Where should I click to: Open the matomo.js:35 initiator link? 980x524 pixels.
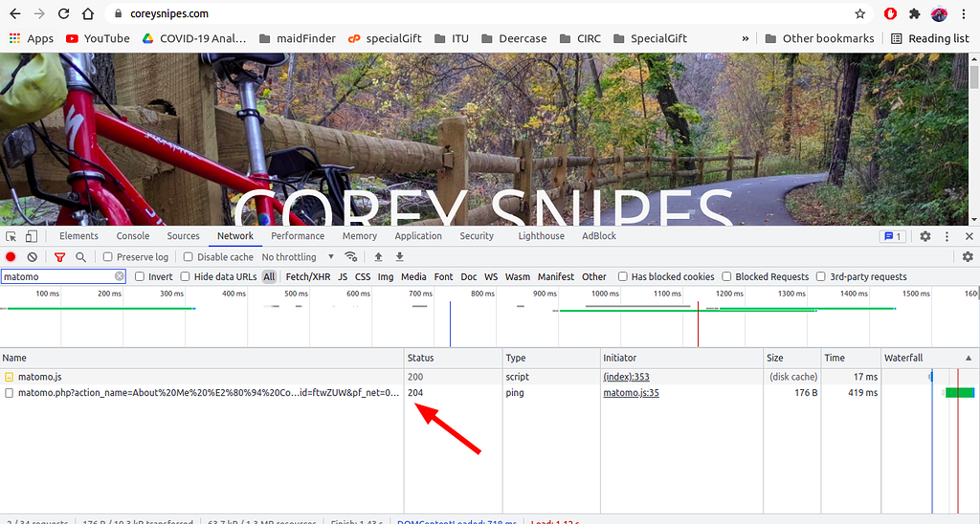point(631,393)
